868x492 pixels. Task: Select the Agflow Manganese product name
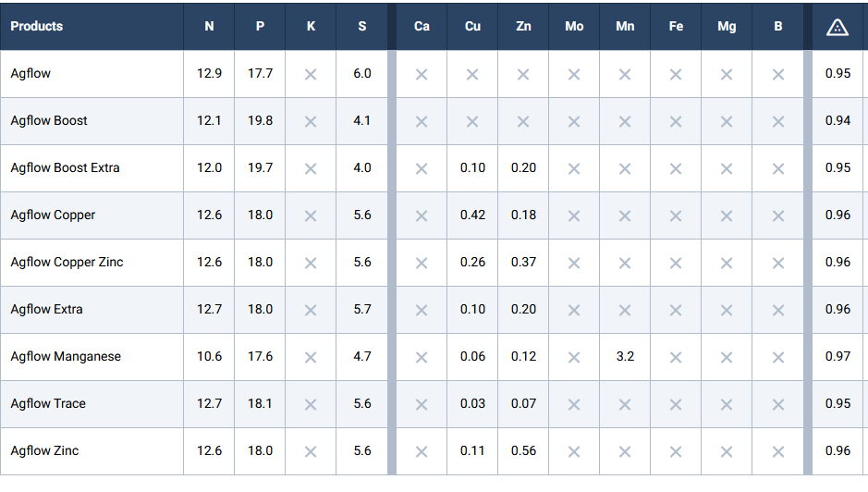66,357
